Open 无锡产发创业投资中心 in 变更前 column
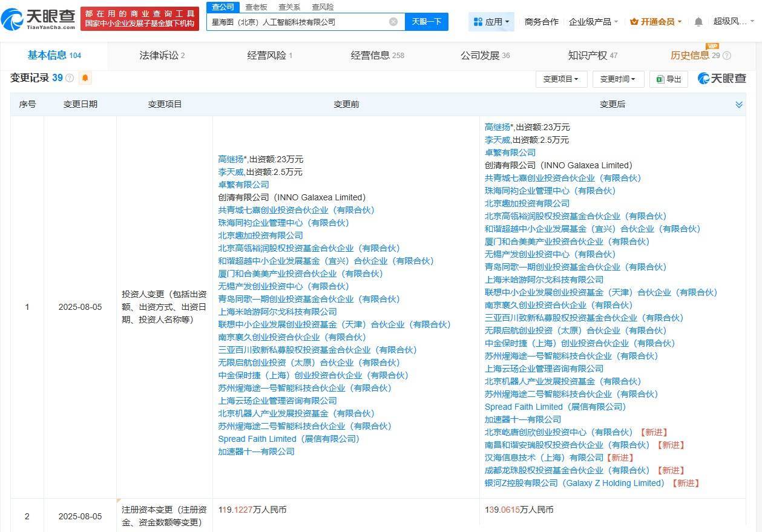762x532 pixels. [x=283, y=286]
